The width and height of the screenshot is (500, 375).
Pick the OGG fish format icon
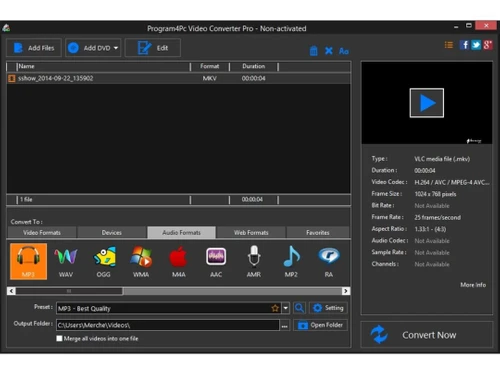tap(104, 261)
